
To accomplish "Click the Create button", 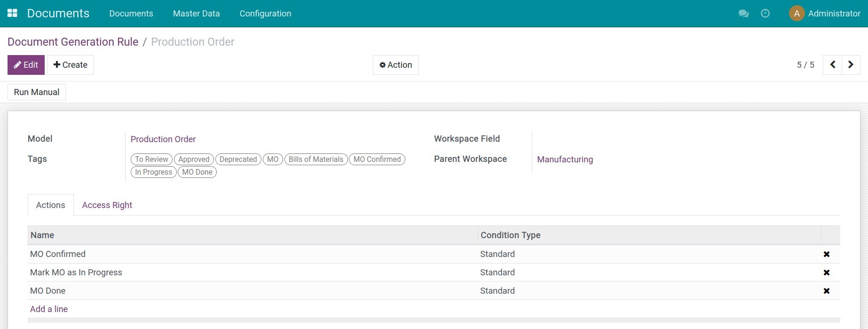I will (x=71, y=65).
